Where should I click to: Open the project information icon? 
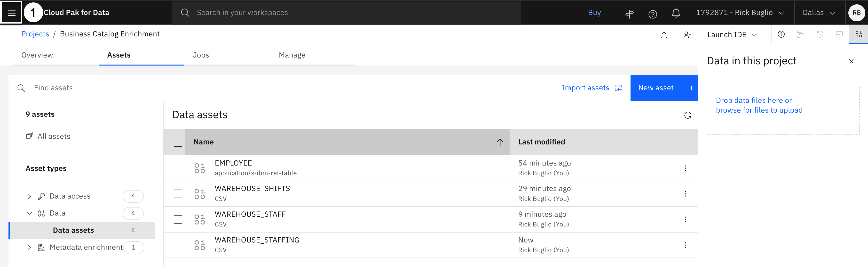click(781, 34)
